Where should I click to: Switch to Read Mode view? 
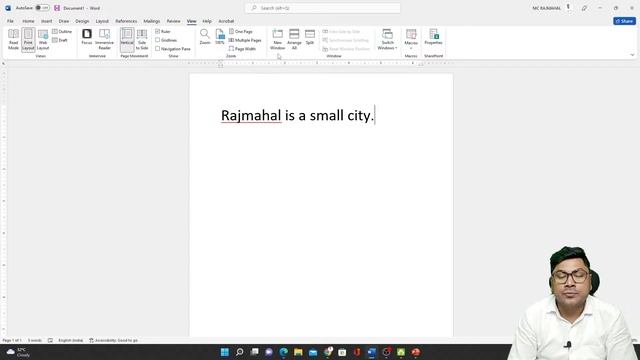click(x=13, y=40)
